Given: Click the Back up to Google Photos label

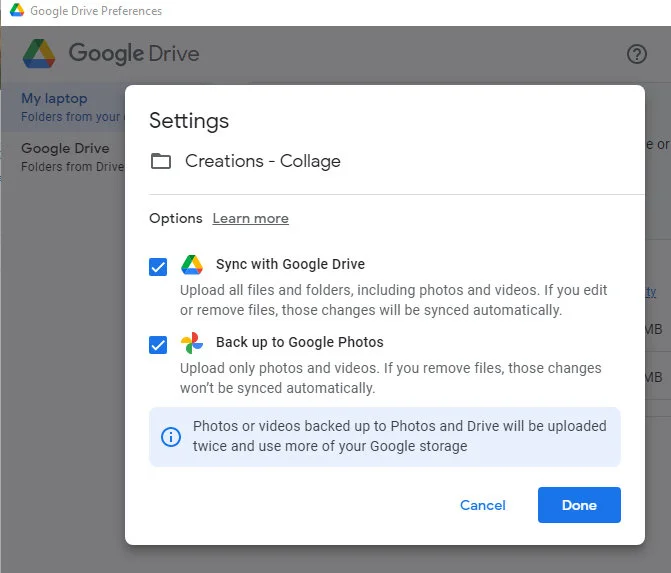Looking at the screenshot, I should point(300,342).
